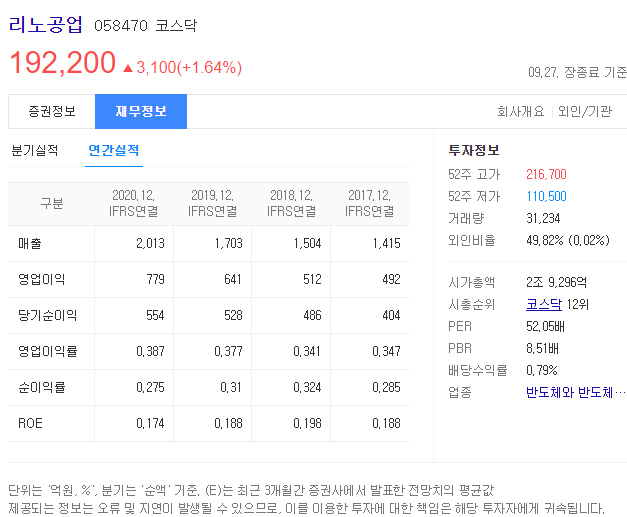Click the 순이익률 row label
627x517 pixels.
click(x=42, y=387)
